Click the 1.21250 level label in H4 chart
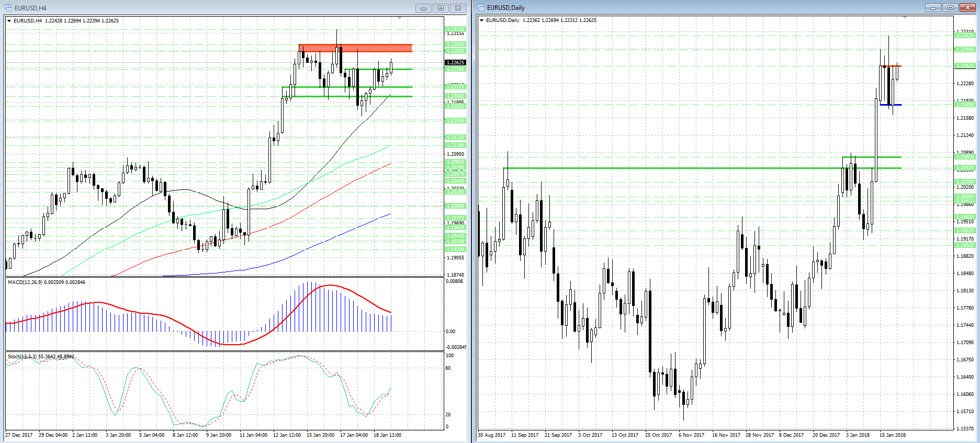This screenshot has width=980, height=443. point(455,138)
